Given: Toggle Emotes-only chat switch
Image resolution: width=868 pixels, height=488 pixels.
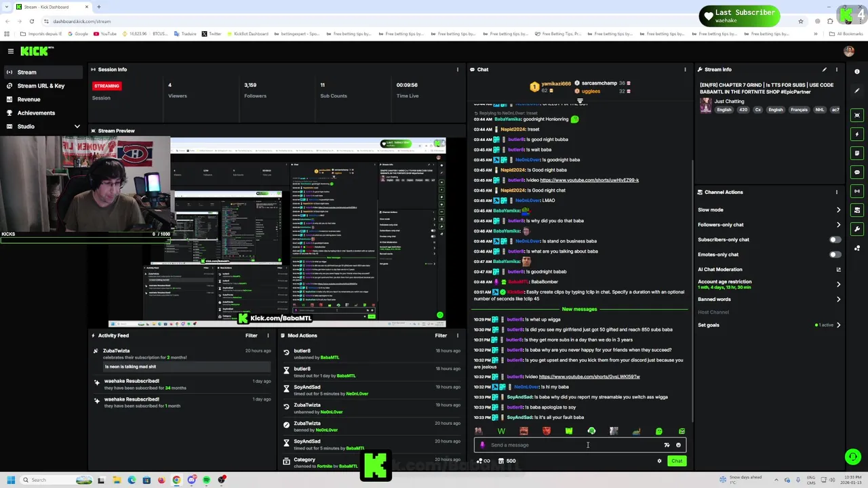Looking at the screenshot, I should tap(835, 254).
